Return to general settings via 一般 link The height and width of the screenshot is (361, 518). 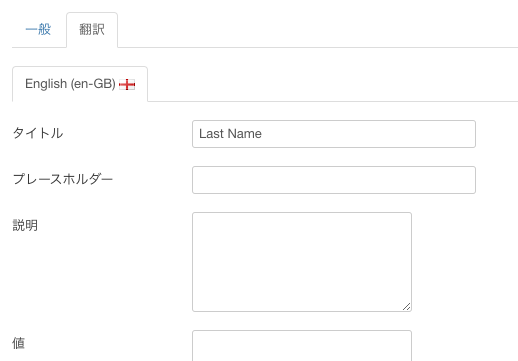point(38,30)
